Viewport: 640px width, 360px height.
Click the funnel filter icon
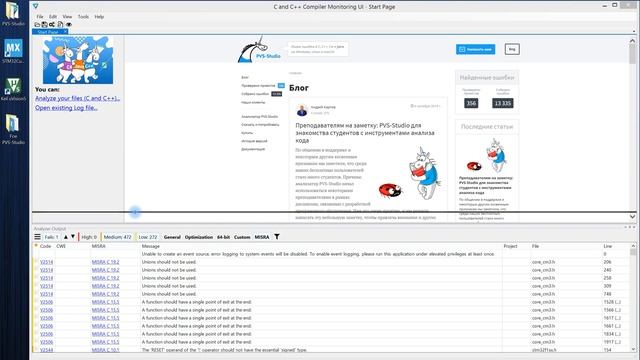click(277, 237)
